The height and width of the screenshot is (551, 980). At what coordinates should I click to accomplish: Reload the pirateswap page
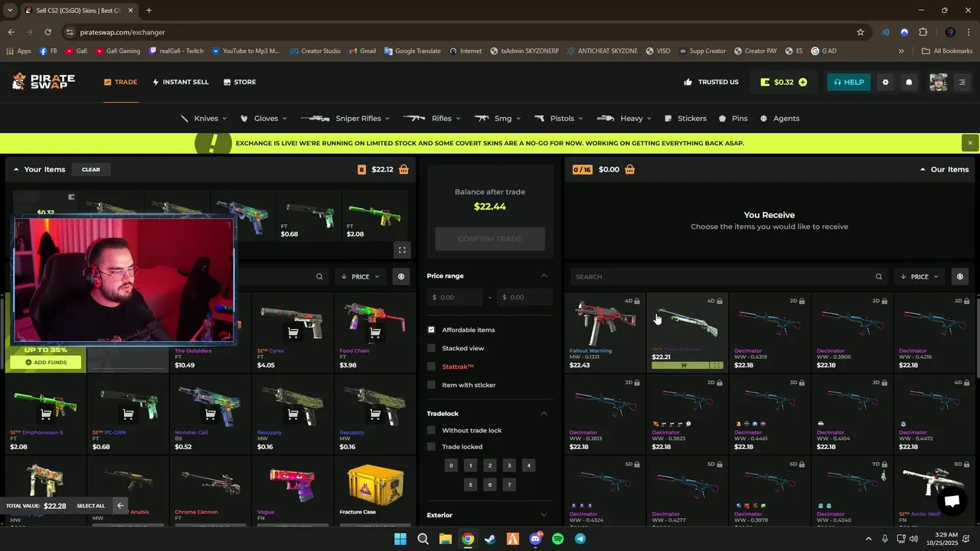click(x=47, y=32)
